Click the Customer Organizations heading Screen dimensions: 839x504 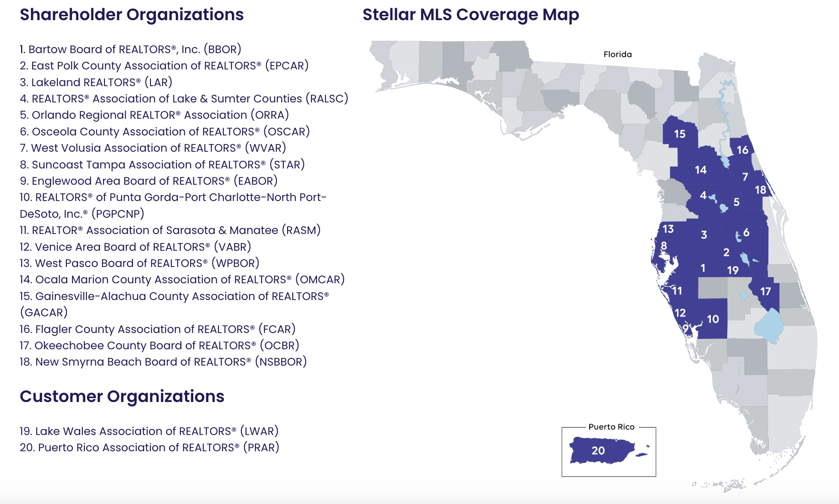(x=122, y=396)
